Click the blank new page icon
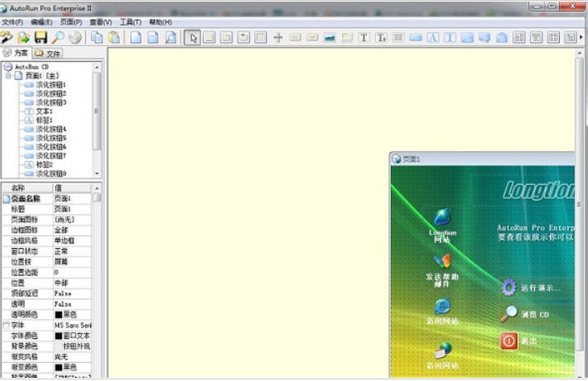588x381 pixels. tap(136, 37)
